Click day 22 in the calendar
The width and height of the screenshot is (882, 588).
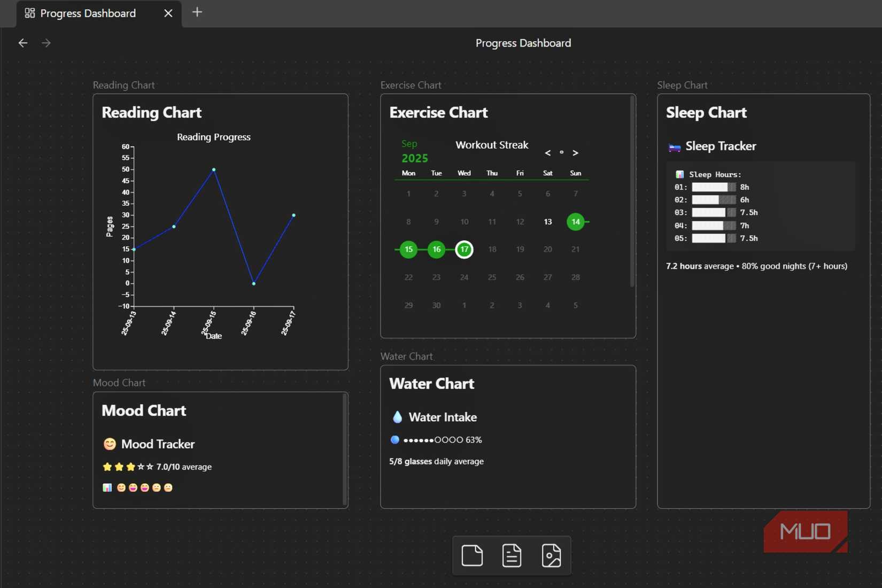click(x=408, y=277)
